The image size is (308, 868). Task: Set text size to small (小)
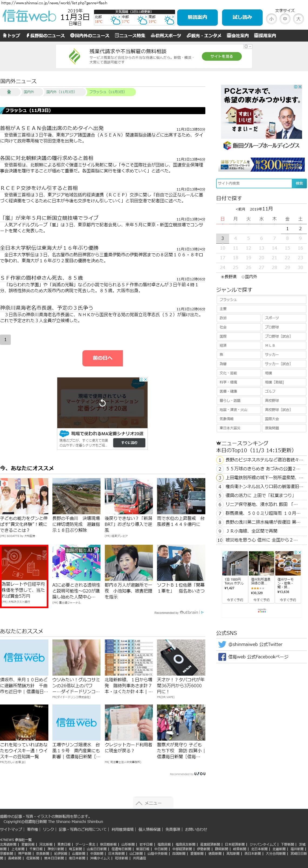click(271, 19)
